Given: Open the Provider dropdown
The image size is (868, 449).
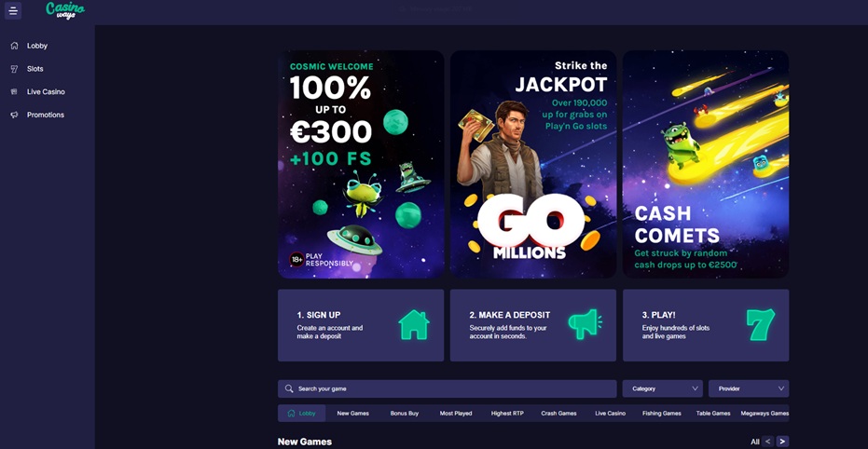Looking at the screenshot, I should (748, 388).
